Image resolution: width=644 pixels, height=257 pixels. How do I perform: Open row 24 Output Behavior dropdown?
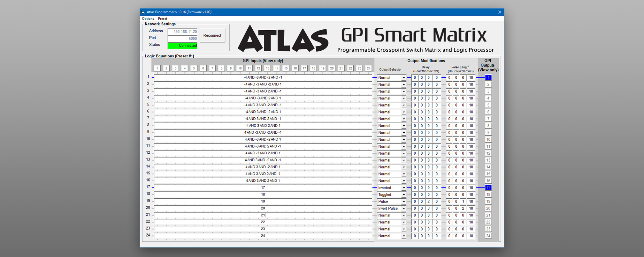[x=391, y=236]
